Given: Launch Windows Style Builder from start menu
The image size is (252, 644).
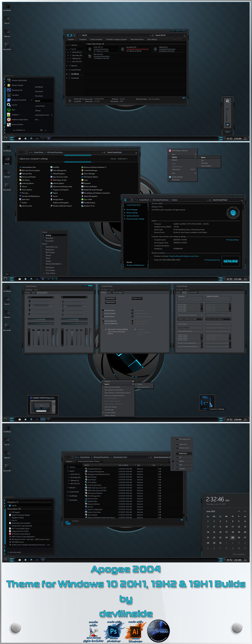Looking at the screenshot, I should [17, 80].
